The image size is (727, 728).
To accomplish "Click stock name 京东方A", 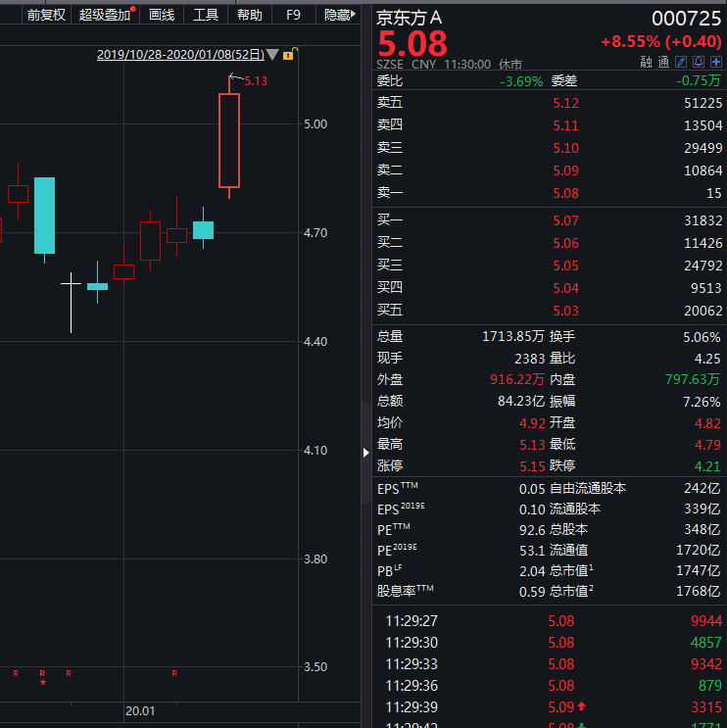I will (x=409, y=18).
